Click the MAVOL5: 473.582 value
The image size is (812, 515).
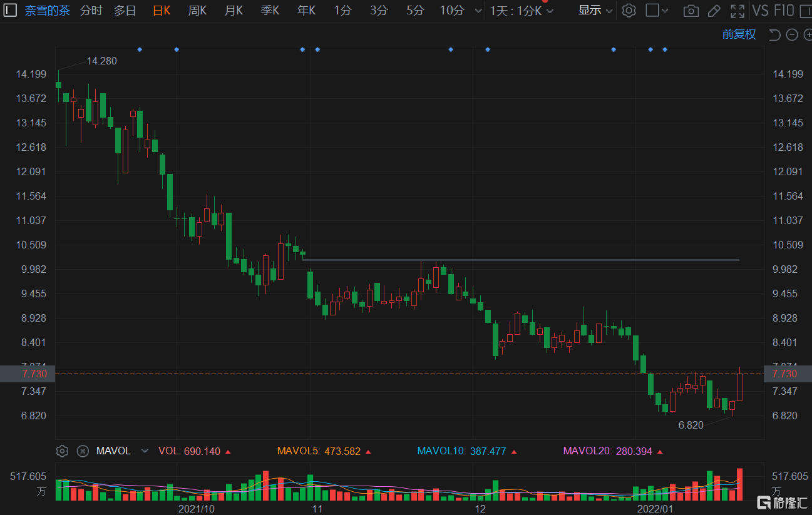(x=319, y=451)
